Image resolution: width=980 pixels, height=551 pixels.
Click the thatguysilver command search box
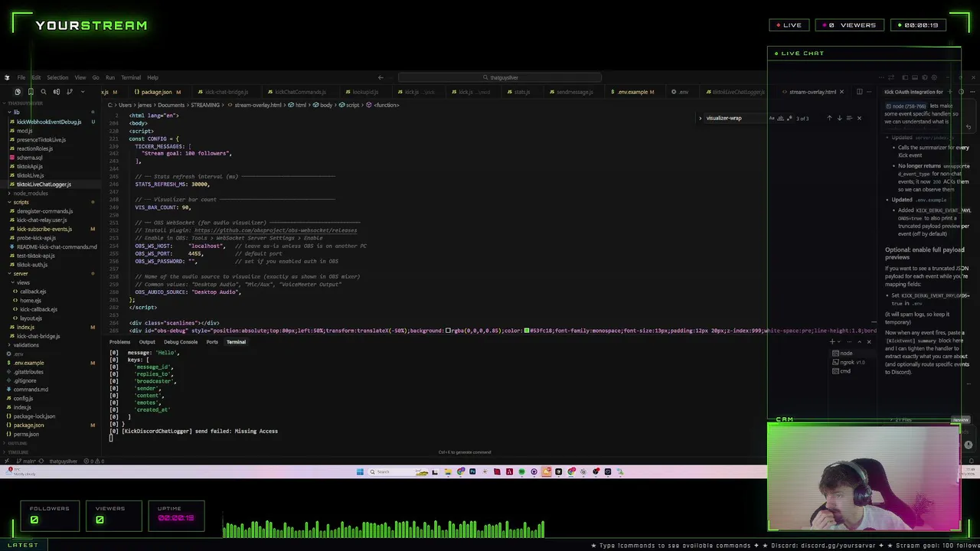(x=500, y=77)
